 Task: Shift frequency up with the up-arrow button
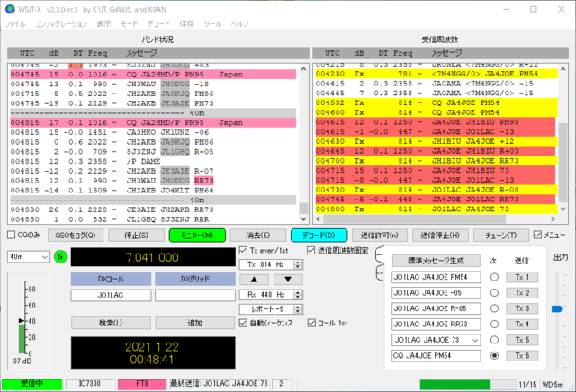[x=254, y=280]
